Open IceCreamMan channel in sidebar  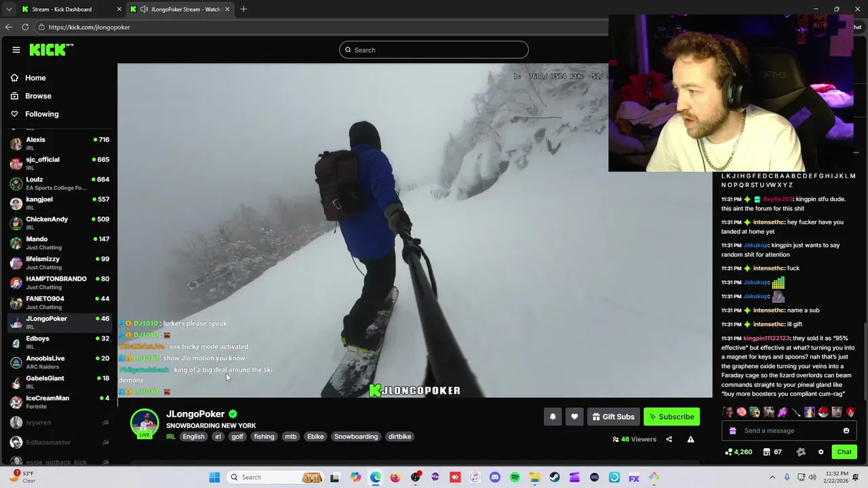point(59,402)
